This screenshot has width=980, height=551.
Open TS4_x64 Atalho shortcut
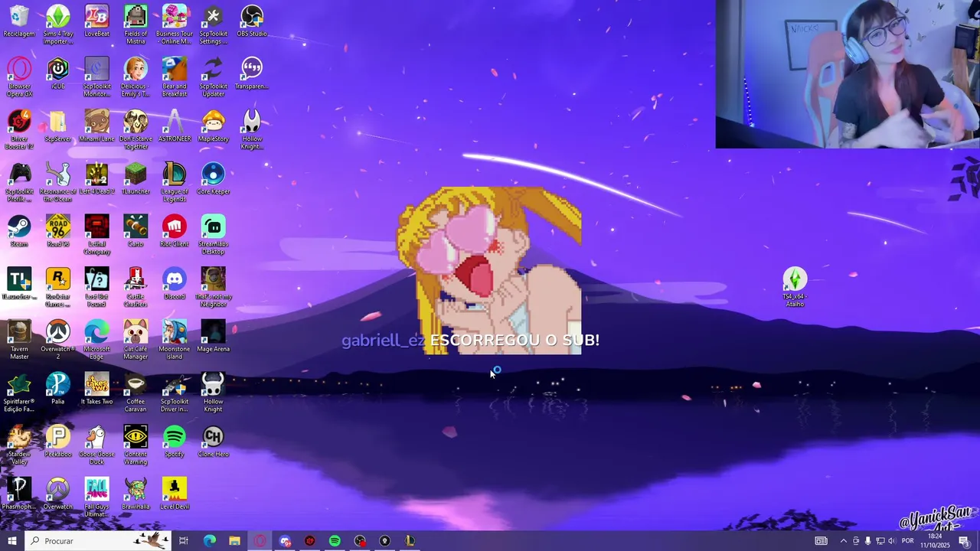[795, 288]
